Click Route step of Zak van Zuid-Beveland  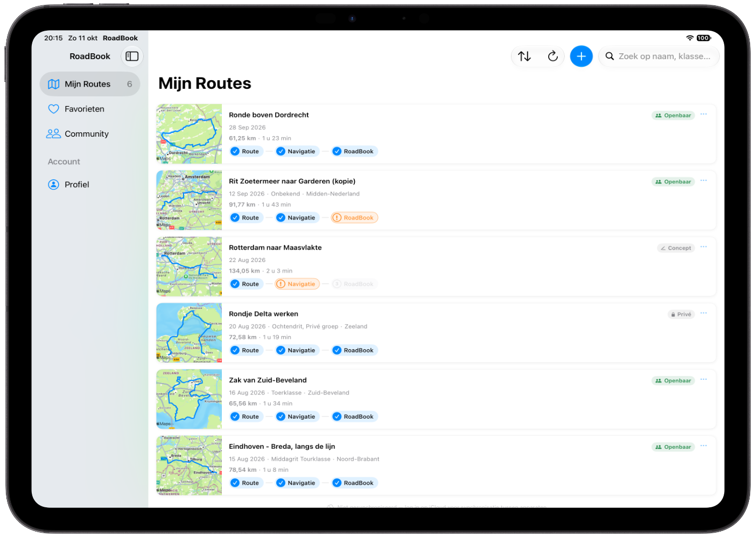point(246,416)
